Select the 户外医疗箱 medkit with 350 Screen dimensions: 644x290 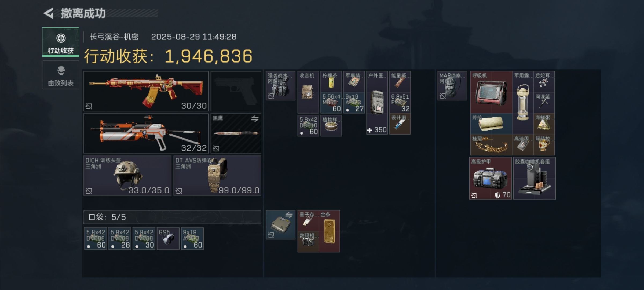click(x=377, y=103)
